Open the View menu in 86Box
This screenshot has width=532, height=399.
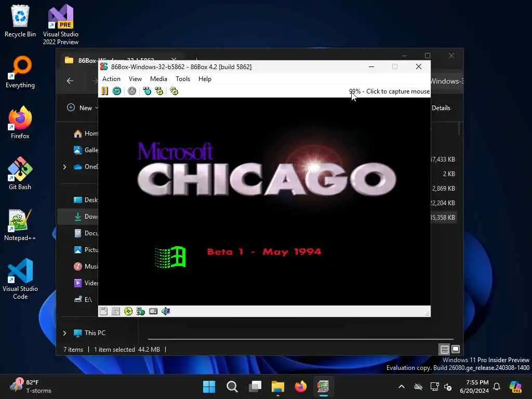(135, 79)
